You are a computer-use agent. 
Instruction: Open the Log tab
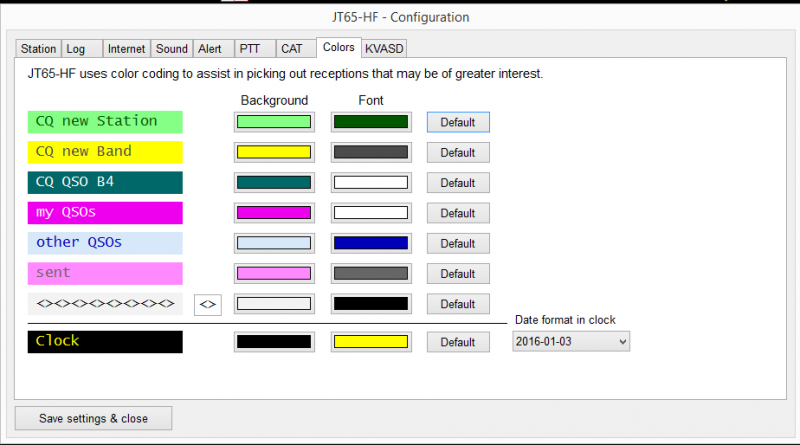(x=82, y=48)
